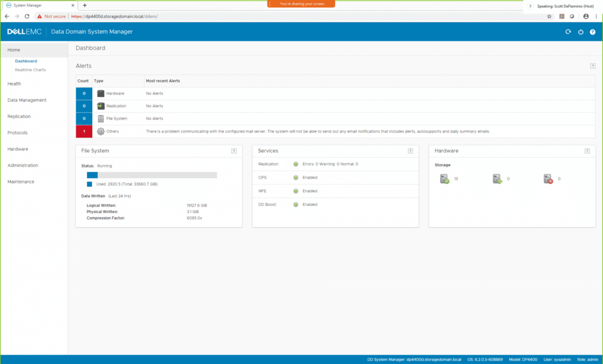Open the help question mark icon in header
Screen dimensions: 603x364
(593, 32)
